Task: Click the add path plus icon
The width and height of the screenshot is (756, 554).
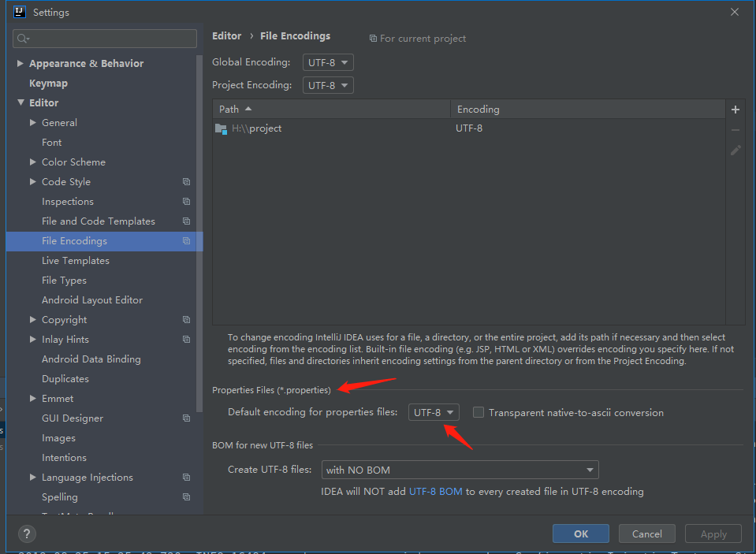Action: (736, 110)
